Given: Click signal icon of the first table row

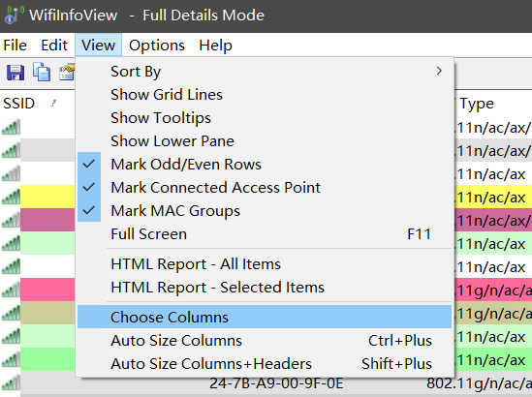Looking at the screenshot, I should click(x=11, y=128).
